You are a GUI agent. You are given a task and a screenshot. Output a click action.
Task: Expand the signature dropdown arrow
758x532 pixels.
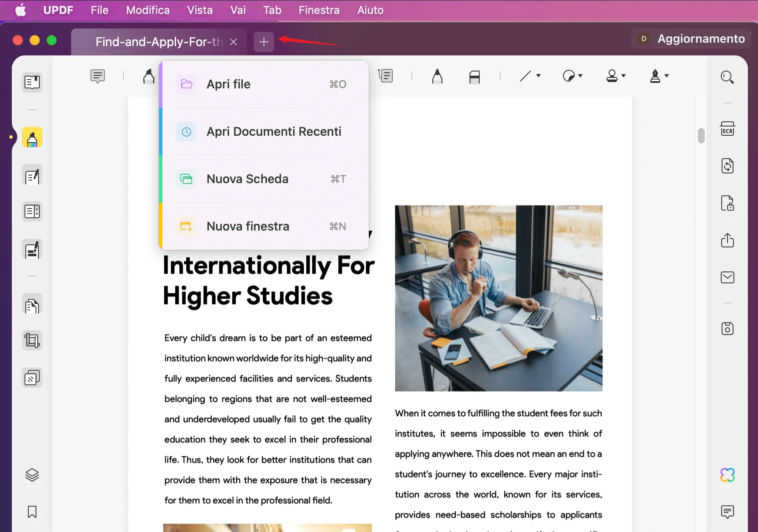pyautogui.click(x=667, y=76)
